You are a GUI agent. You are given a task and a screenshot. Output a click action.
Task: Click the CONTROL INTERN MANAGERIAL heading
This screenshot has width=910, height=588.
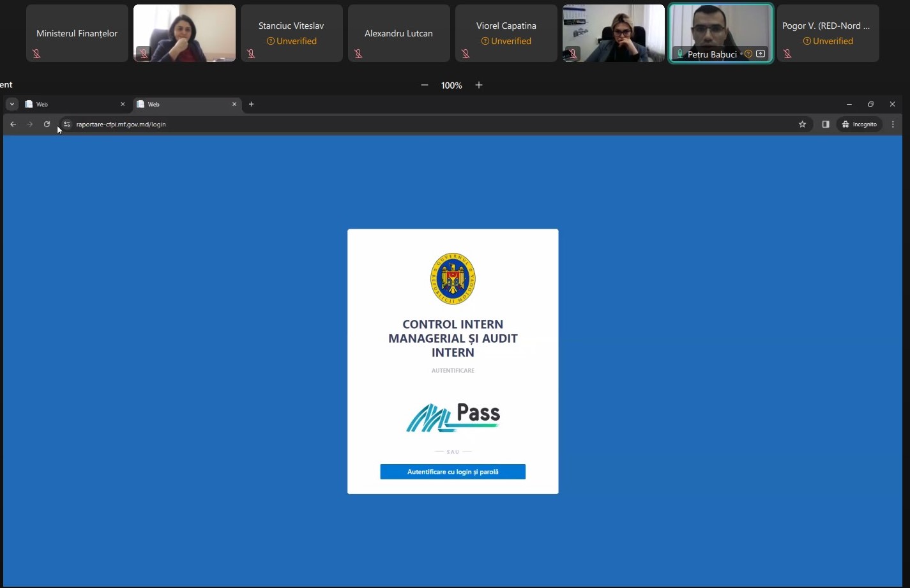coord(453,338)
